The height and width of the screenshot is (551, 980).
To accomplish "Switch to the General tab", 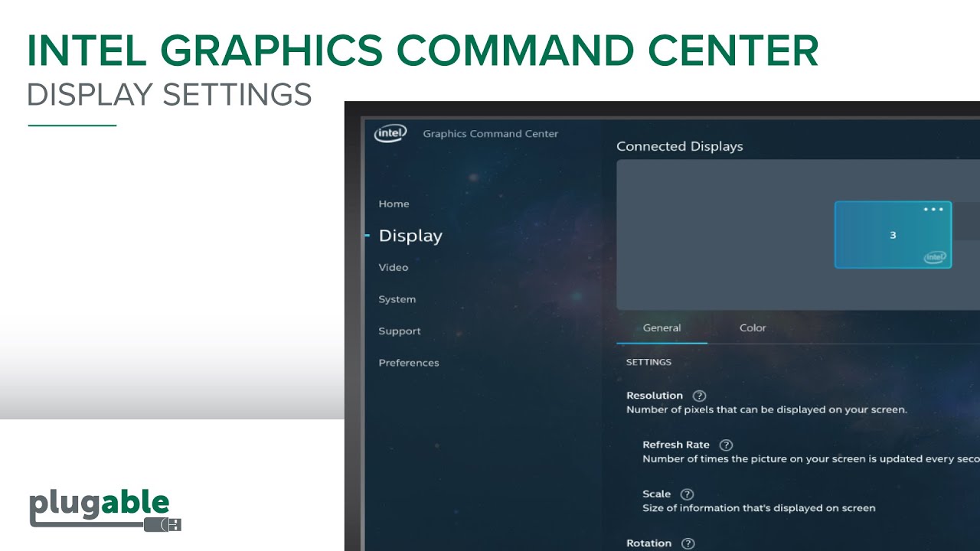I will pos(661,328).
